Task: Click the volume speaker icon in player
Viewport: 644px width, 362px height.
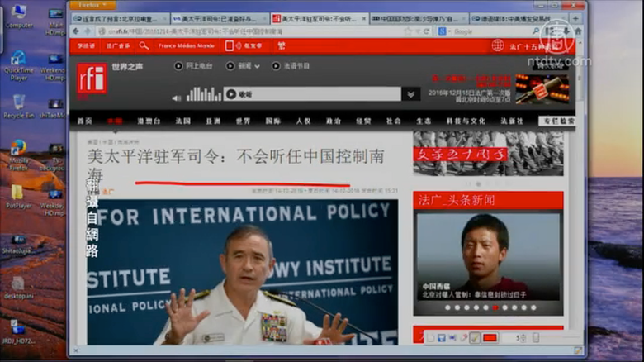Action: click(176, 97)
